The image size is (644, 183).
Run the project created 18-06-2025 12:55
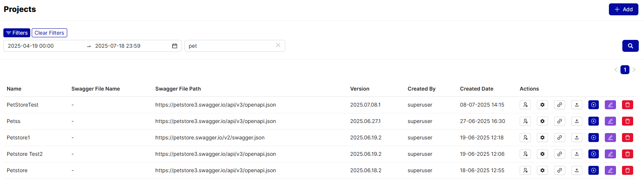click(x=593, y=170)
